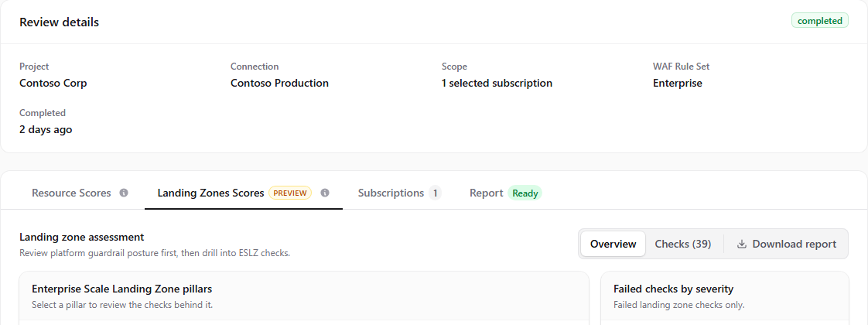
Task: Select the Overview view toggle
Action: point(613,244)
